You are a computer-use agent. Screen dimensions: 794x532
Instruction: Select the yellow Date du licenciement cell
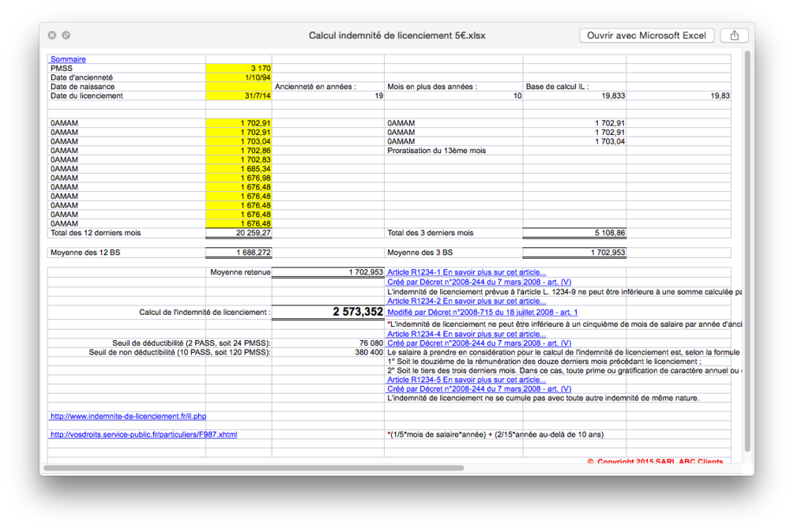coord(239,95)
